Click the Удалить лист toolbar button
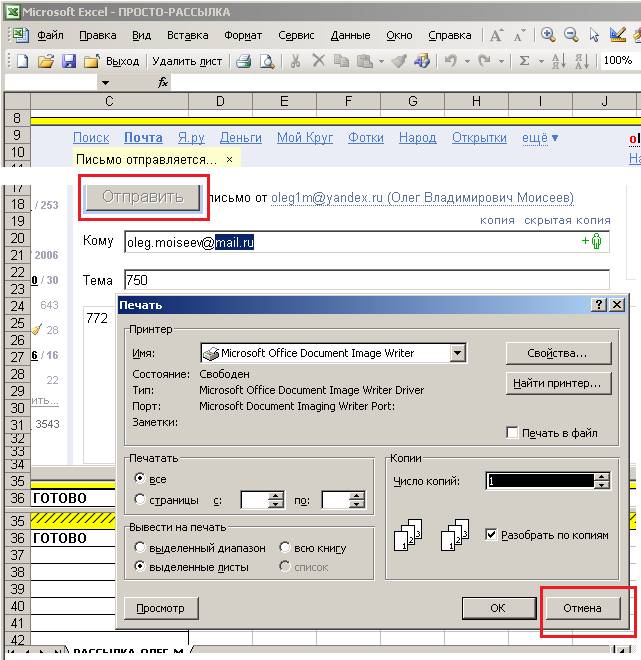Image resolution: width=641 pixels, height=660 pixels. (187, 61)
